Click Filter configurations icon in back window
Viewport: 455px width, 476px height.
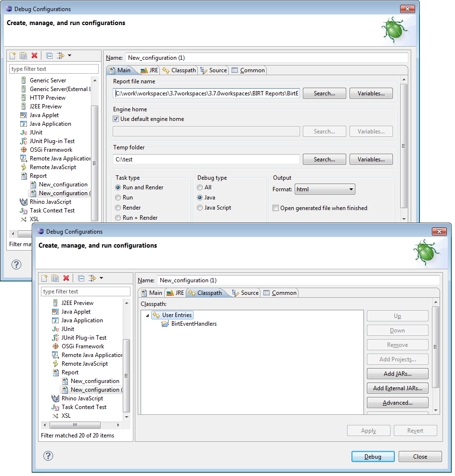pyautogui.click(x=60, y=55)
